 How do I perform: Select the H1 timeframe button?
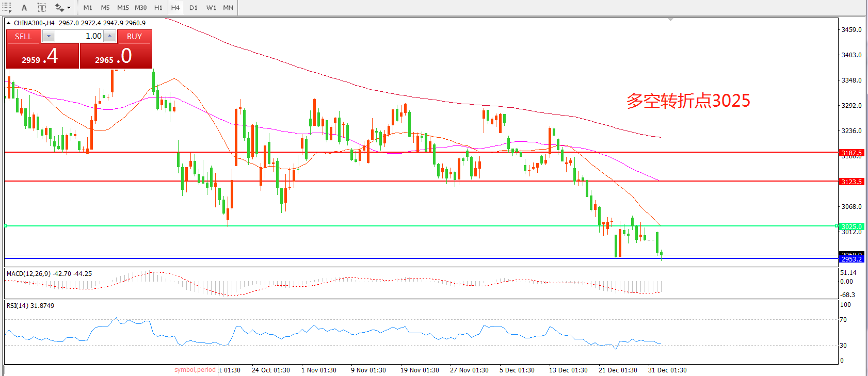pyautogui.click(x=158, y=8)
